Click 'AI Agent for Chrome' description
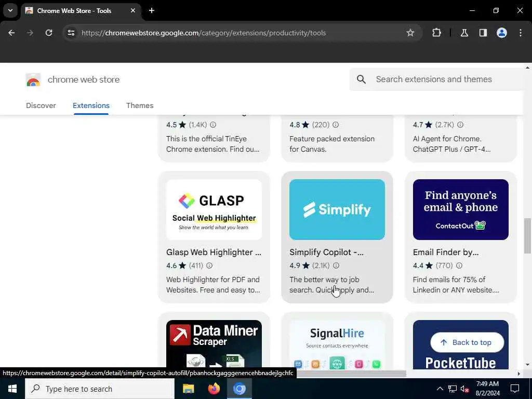 pos(451,144)
